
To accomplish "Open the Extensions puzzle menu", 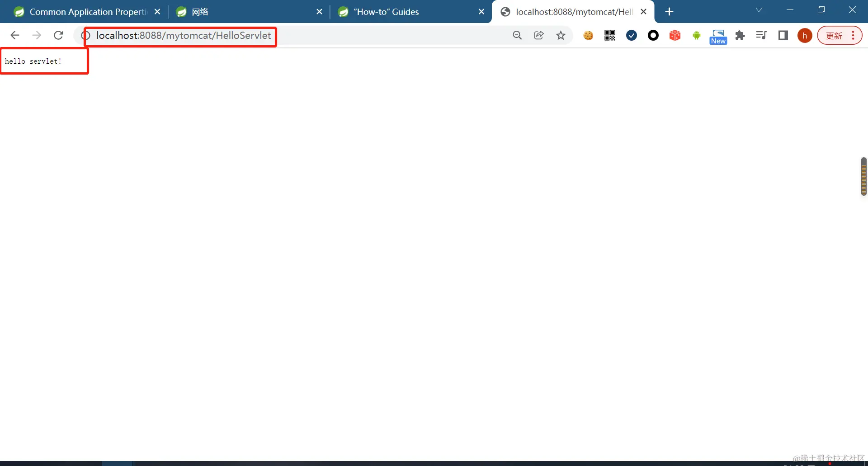I will tap(740, 35).
